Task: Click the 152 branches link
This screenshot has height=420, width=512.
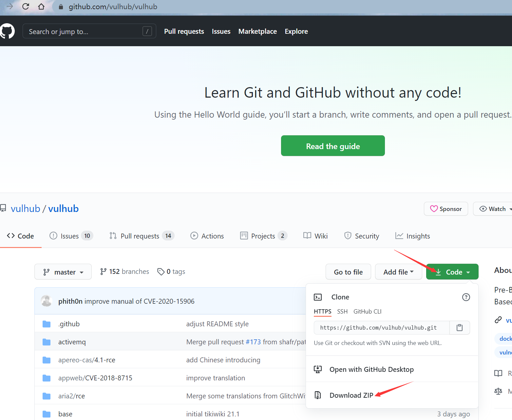Action: 124,272
